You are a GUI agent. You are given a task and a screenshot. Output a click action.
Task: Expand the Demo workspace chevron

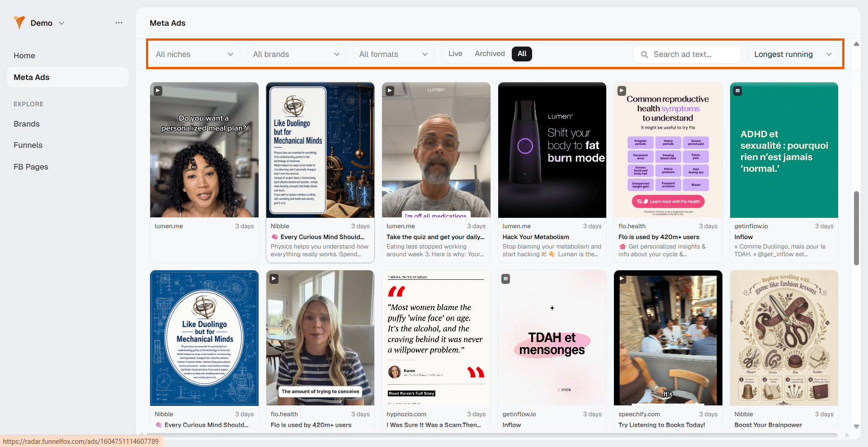click(61, 23)
